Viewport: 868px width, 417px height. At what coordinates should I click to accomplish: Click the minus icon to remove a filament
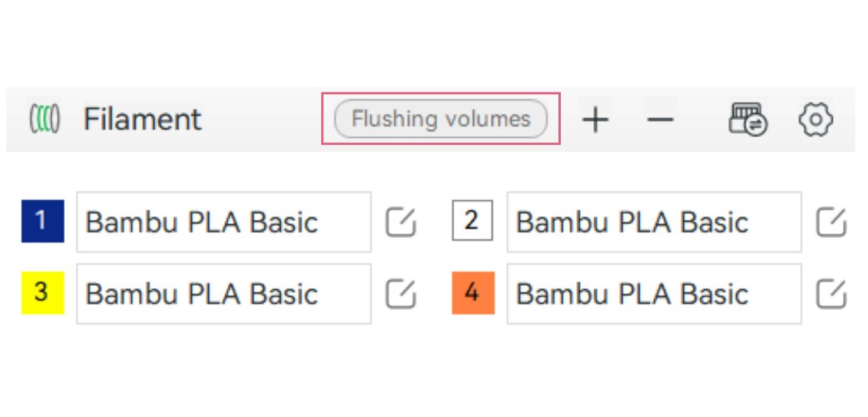pyautogui.click(x=659, y=119)
